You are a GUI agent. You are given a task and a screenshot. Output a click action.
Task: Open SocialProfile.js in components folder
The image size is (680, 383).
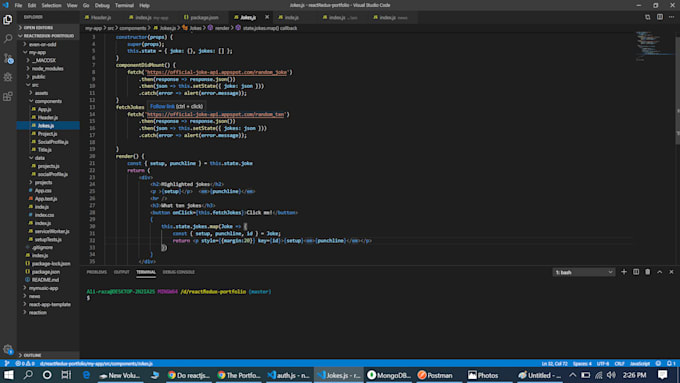pos(52,142)
